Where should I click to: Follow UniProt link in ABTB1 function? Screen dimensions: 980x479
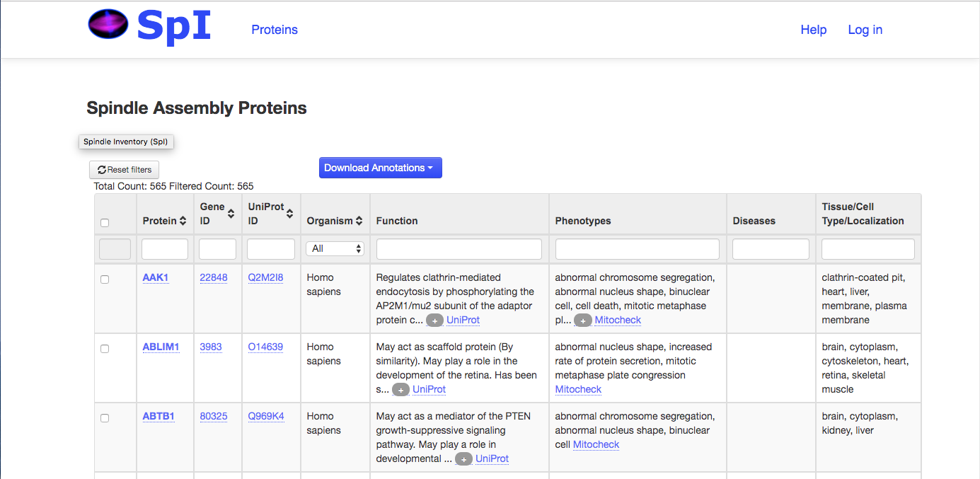492,458
